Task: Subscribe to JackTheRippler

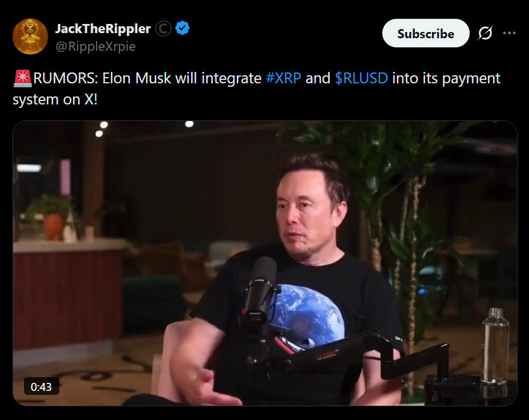Action: click(x=426, y=33)
